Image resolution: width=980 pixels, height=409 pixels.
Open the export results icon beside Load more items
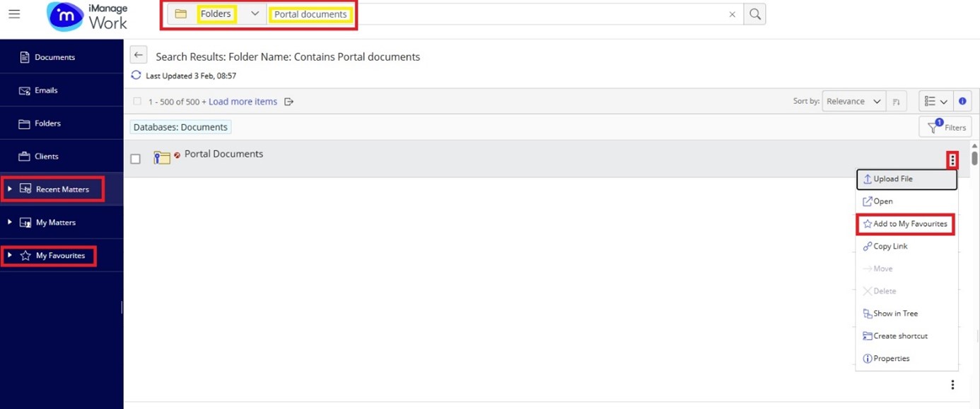[288, 101]
